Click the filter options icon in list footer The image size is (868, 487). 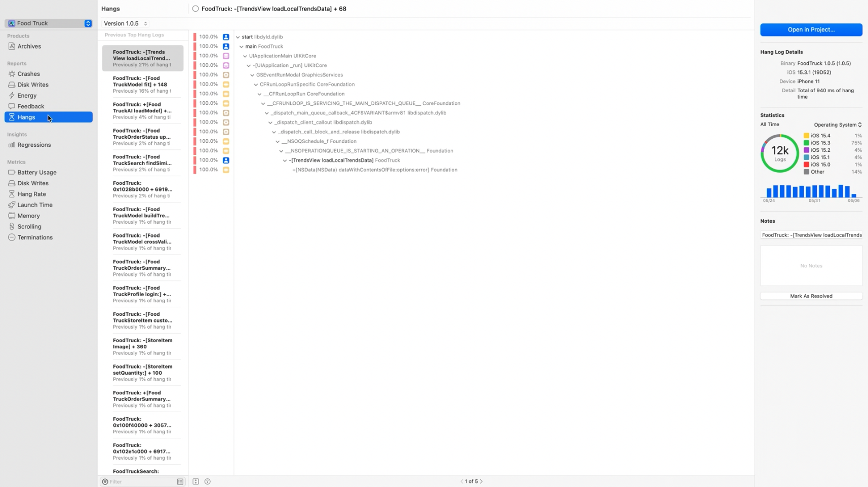click(x=105, y=482)
